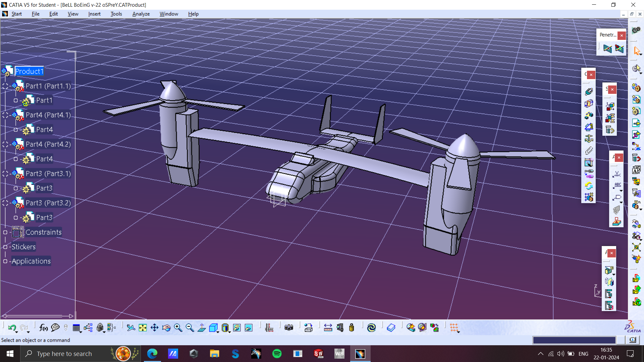Viewport: 644px width, 362px height.
Task: Click the Capture camera icon
Action: point(289,327)
